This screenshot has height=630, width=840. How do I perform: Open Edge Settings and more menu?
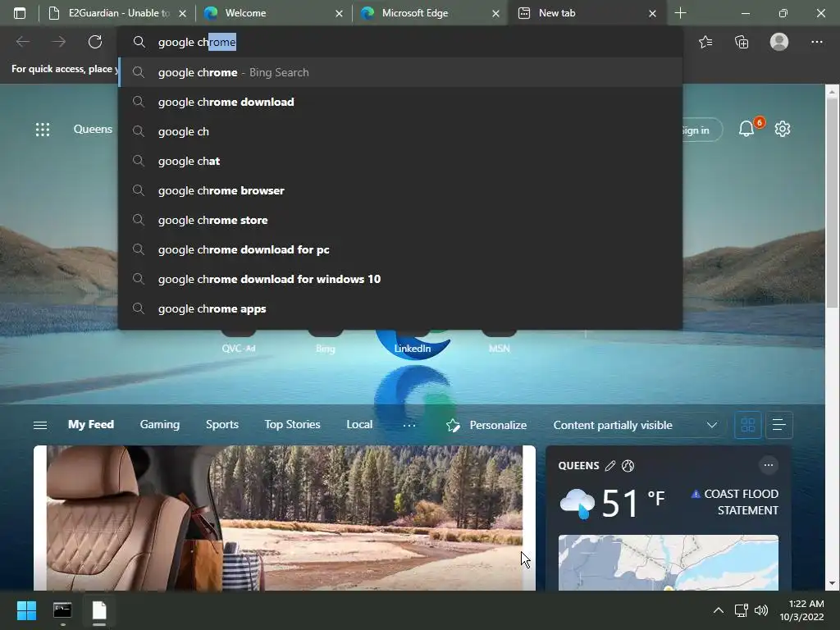pyautogui.click(x=816, y=42)
